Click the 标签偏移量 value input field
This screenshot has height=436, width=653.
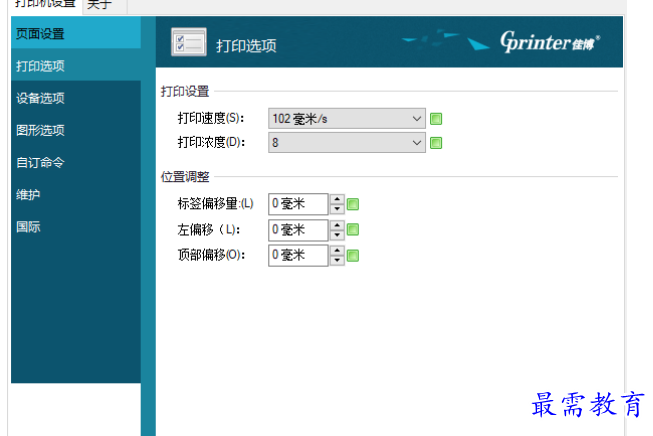coord(298,205)
